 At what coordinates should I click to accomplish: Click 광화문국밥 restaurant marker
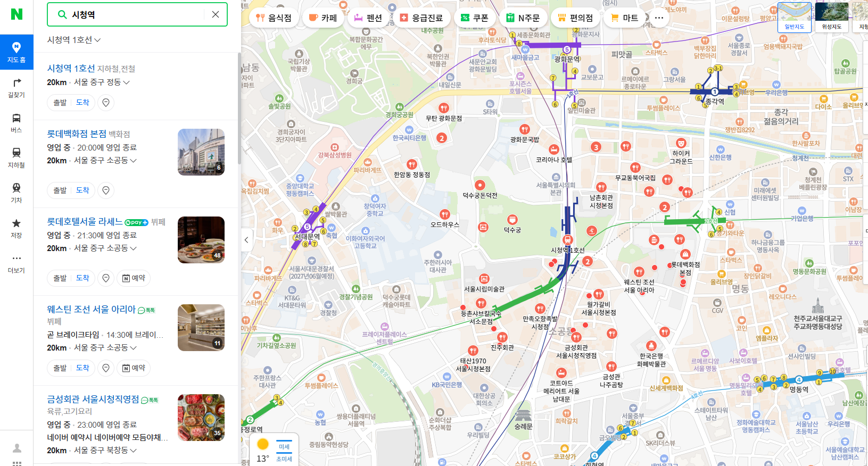pyautogui.click(x=525, y=129)
